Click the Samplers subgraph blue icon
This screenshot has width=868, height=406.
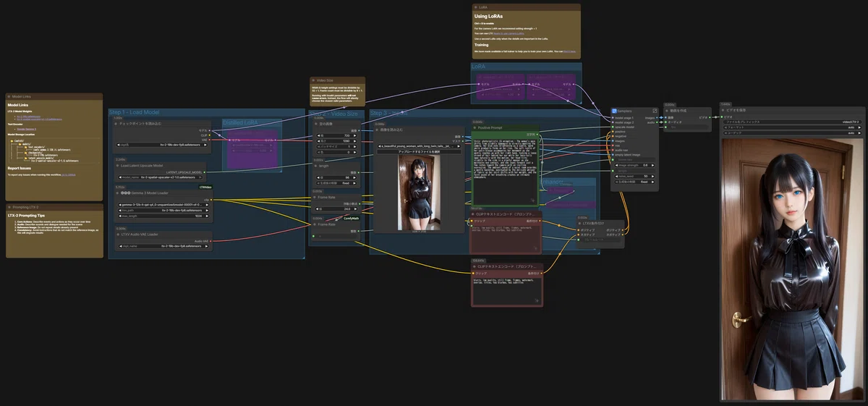pyautogui.click(x=614, y=111)
